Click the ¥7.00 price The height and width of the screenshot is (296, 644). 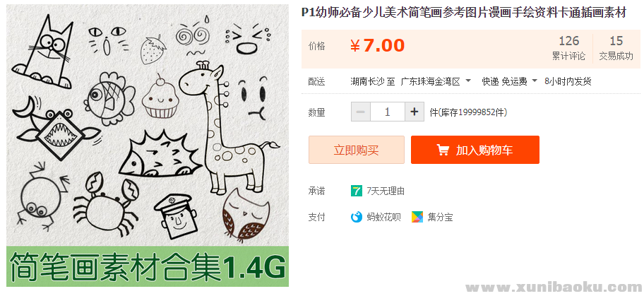click(378, 46)
